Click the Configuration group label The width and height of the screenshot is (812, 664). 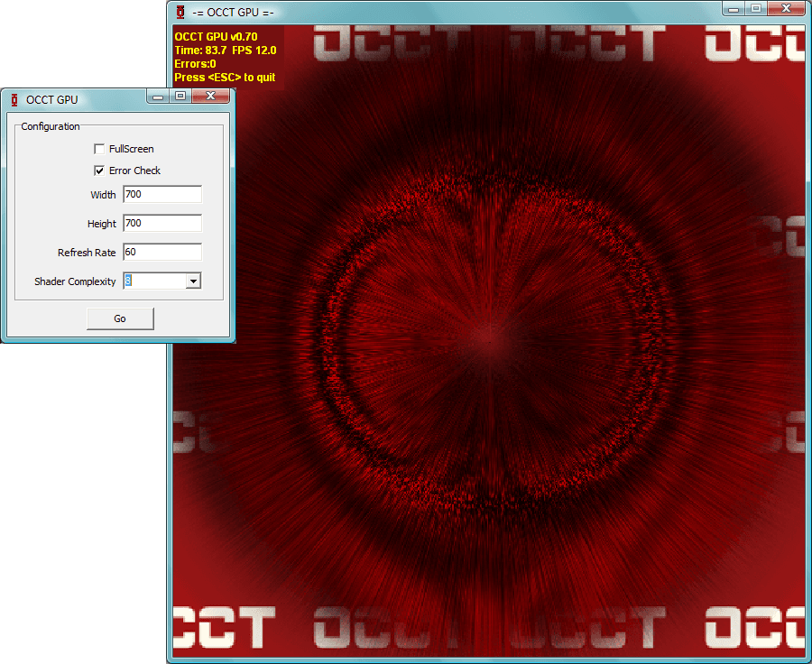(51, 126)
